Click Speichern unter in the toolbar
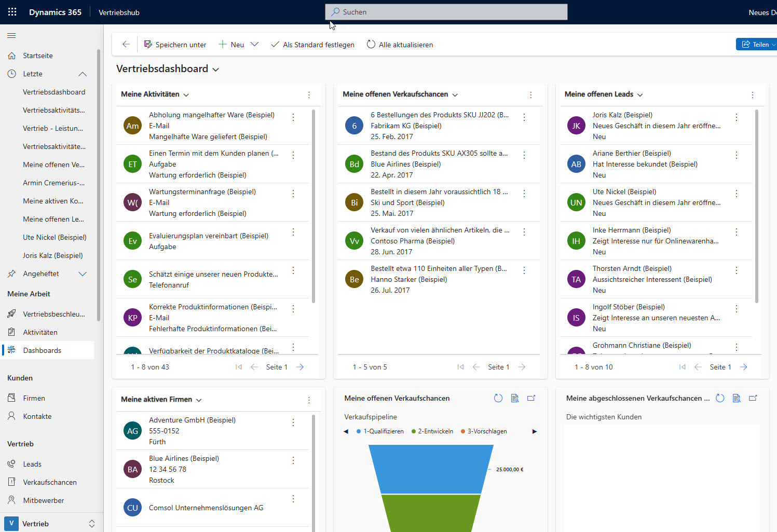The width and height of the screenshot is (777, 532). tap(175, 45)
